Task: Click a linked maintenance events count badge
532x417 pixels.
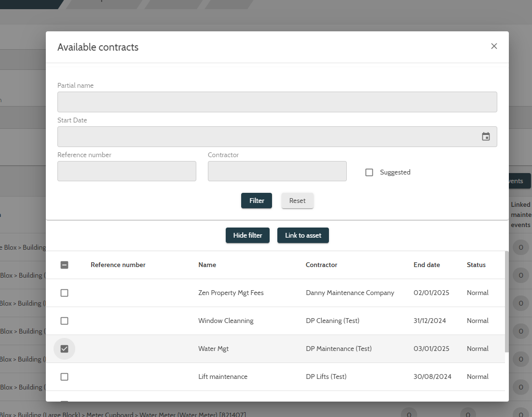Action: 520,247
